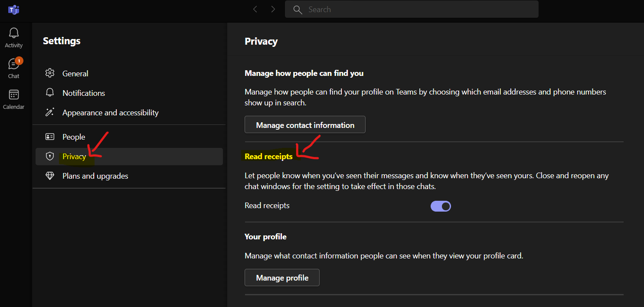Click the back navigation arrow
This screenshot has width=644, height=307.
click(255, 9)
